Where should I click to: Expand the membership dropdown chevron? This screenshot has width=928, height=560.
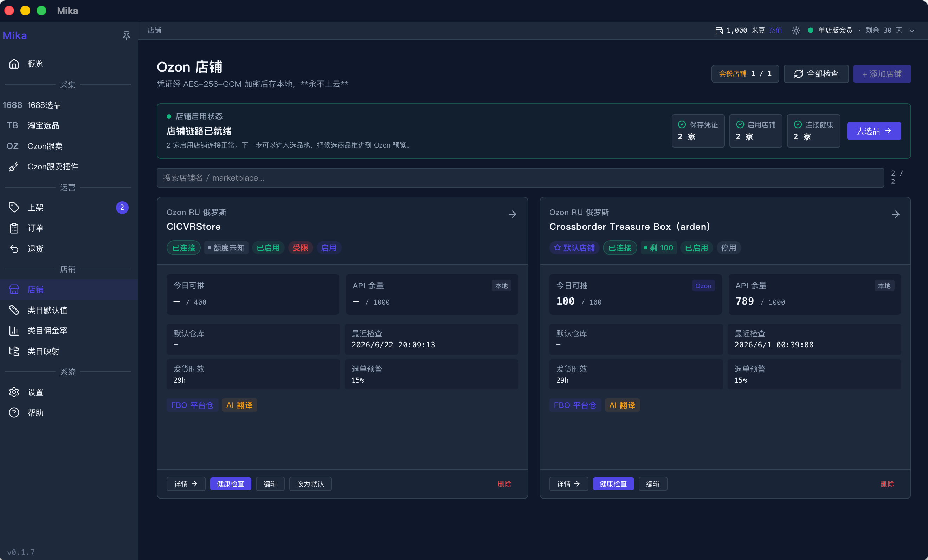click(x=912, y=31)
